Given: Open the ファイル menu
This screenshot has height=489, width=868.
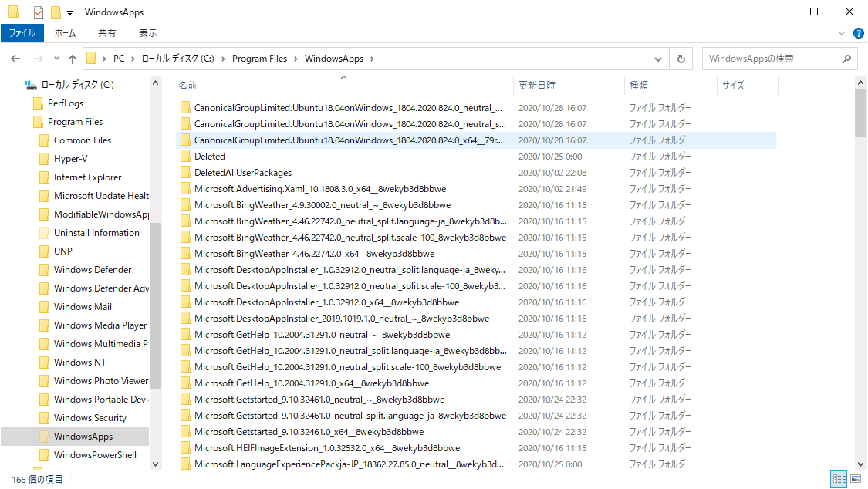Looking at the screenshot, I should point(23,32).
